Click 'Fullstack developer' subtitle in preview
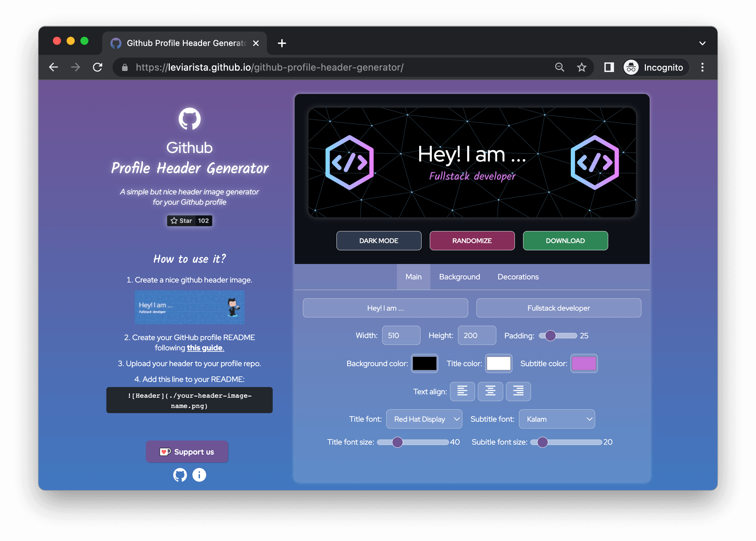 pos(472,176)
